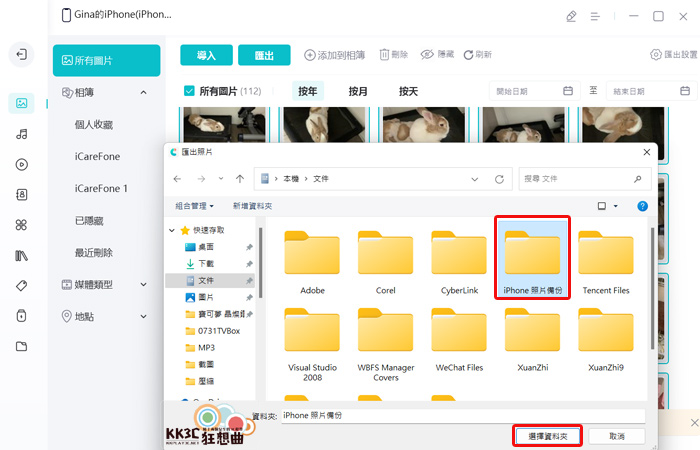The width and height of the screenshot is (700, 450).
Task: Click the back arrow in export dialog
Action: 177,179
